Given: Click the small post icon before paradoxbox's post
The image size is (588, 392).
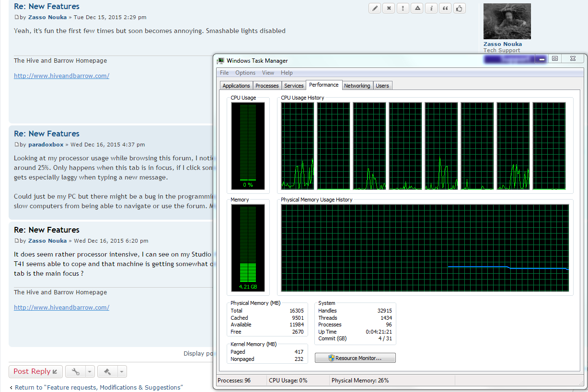Looking at the screenshot, I should (16, 145).
